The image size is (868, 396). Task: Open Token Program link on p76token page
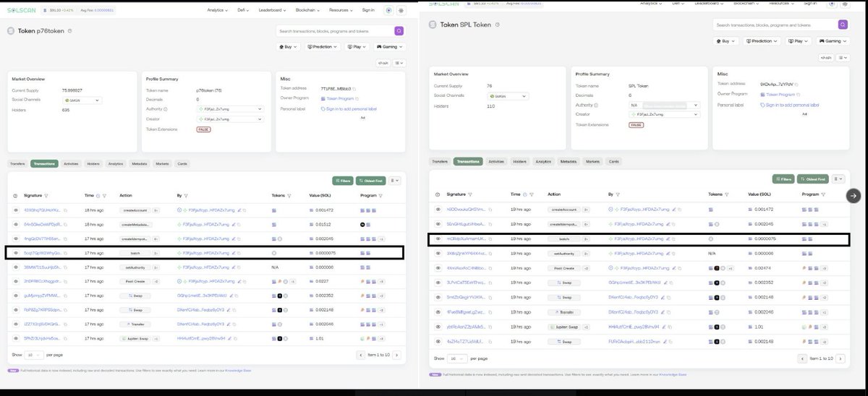(339, 98)
